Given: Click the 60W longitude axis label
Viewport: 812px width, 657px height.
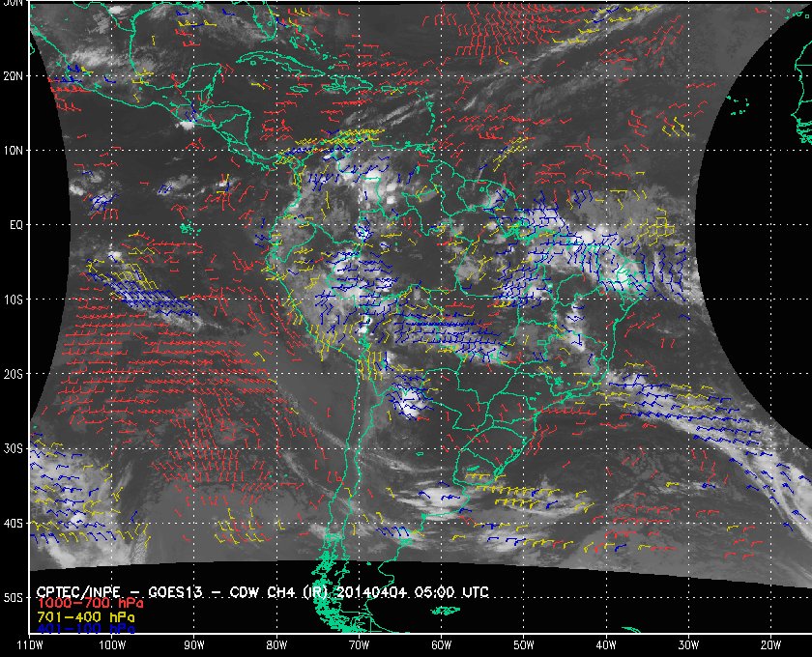Looking at the screenshot, I should coord(441,645).
